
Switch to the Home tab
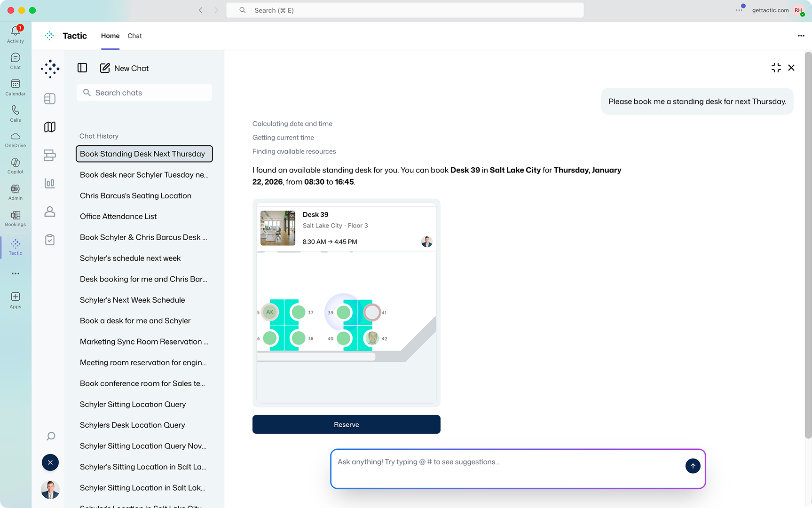click(x=110, y=36)
